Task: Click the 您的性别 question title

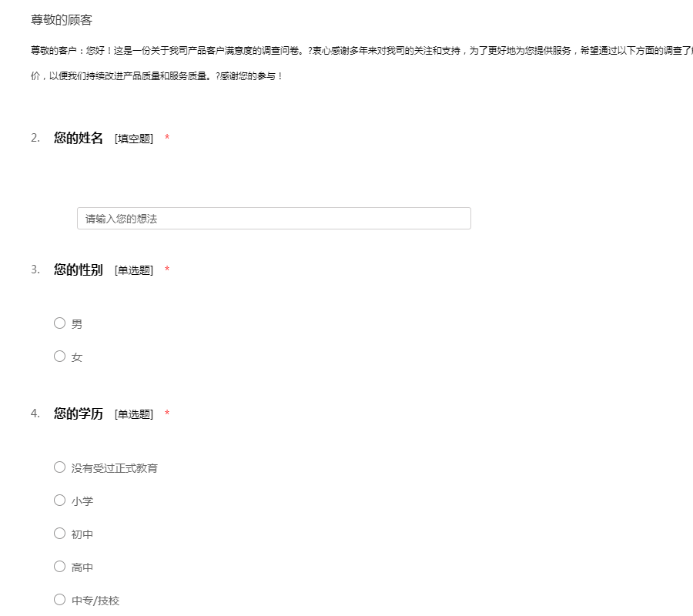Action: point(78,269)
